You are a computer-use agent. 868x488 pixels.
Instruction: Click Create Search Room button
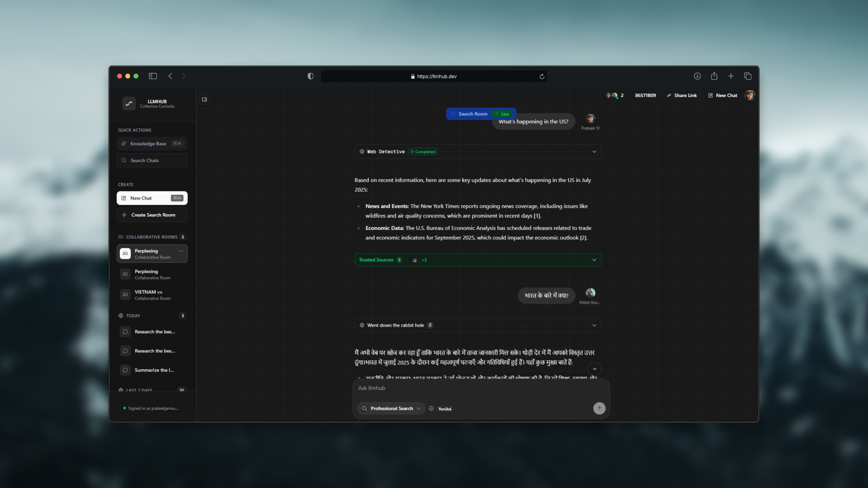[152, 215]
